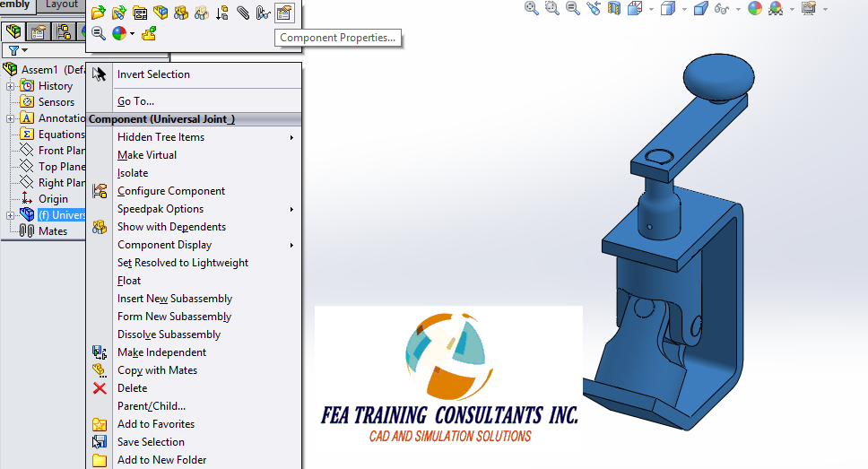Choose Float from context menu
Screen dimensions: 868x469
(x=195, y=281)
